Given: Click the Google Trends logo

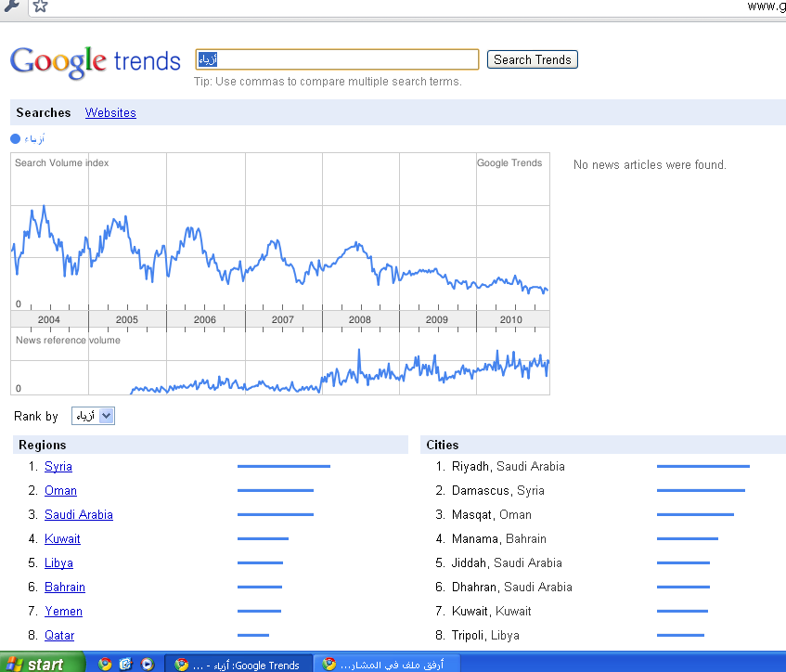Looking at the screenshot, I should pyautogui.click(x=95, y=61).
